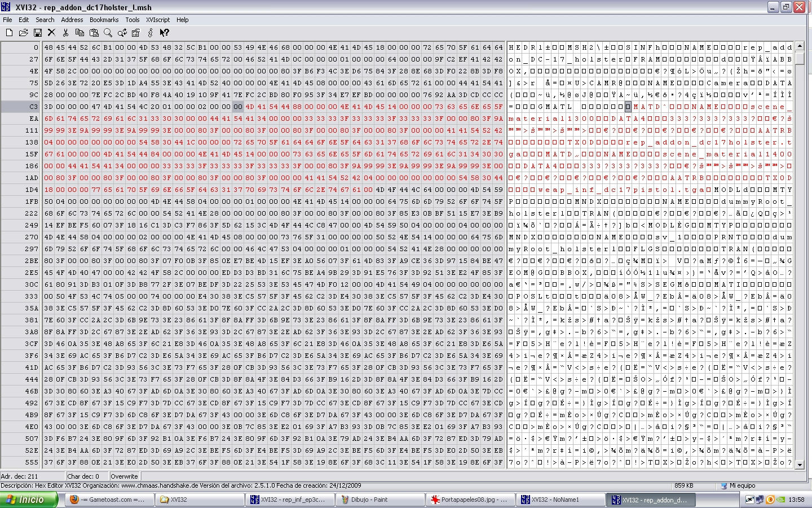This screenshot has height=508, width=812.
Task: Click the context Help pointer icon
Action: tap(164, 33)
